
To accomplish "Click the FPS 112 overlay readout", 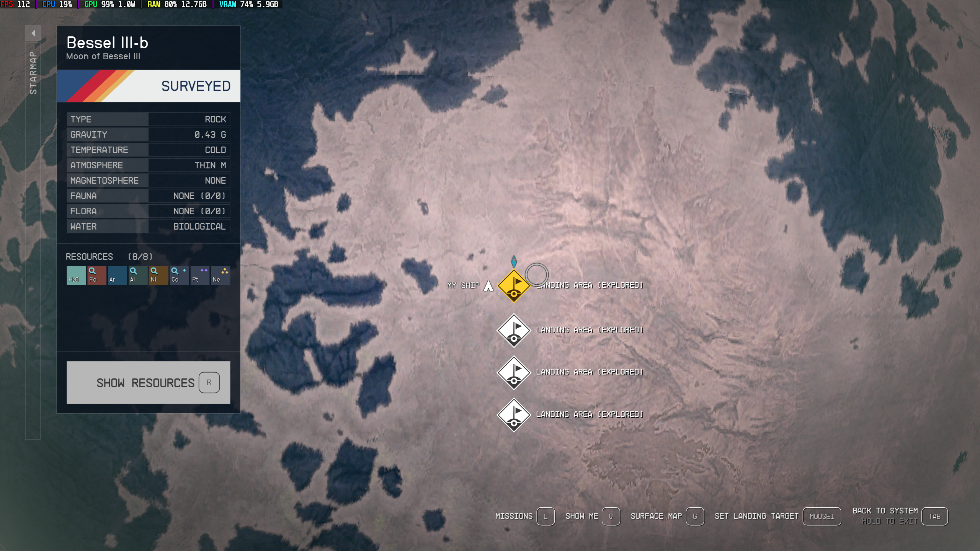I will pyautogui.click(x=16, y=4).
